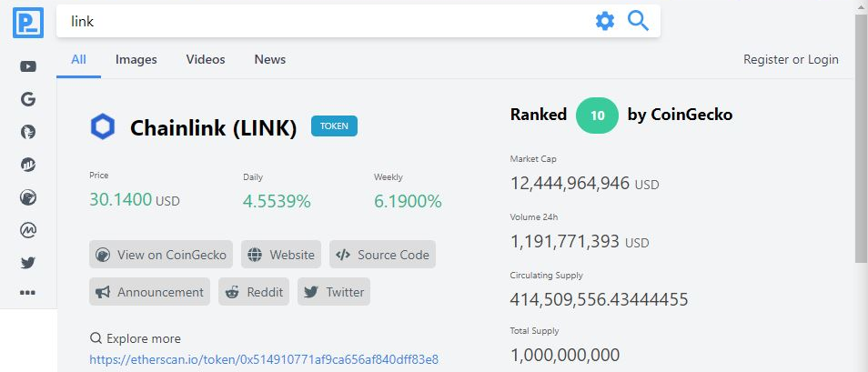
Task: Click magnifier icon beside Explore more
Action: (x=96, y=338)
